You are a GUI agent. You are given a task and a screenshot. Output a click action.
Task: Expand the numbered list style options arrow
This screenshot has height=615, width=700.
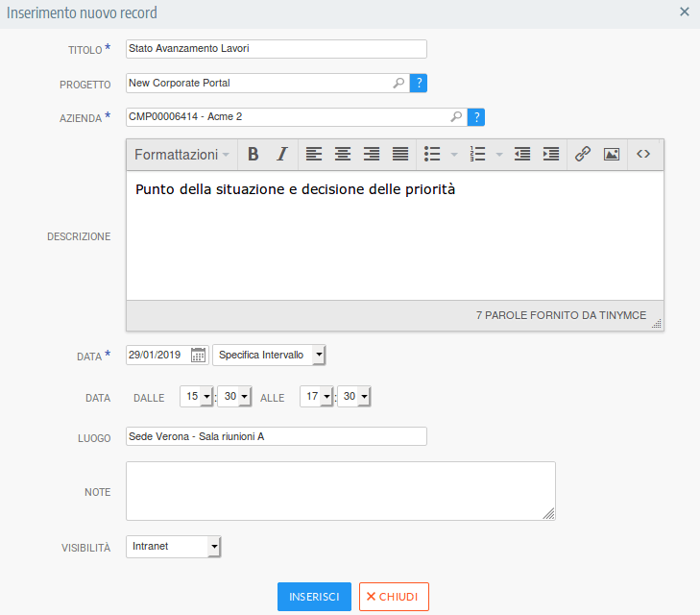[499, 154]
